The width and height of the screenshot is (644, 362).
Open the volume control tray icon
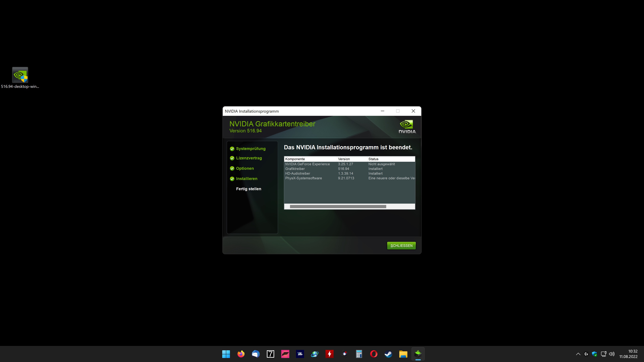(x=612, y=354)
